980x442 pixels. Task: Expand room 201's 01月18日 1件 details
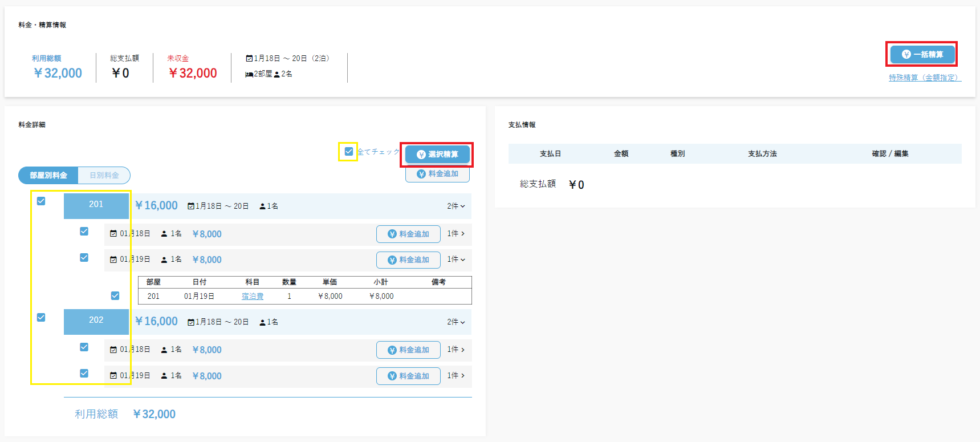456,234
